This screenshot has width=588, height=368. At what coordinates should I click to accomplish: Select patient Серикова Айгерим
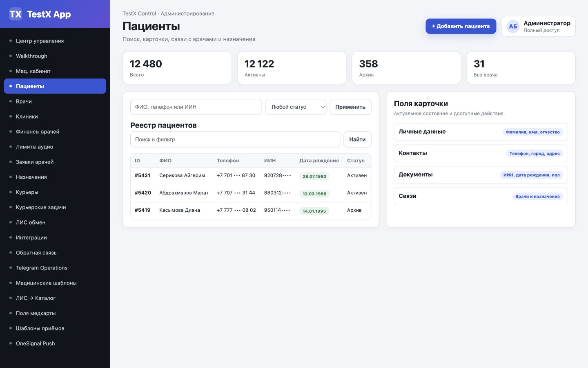click(x=182, y=175)
